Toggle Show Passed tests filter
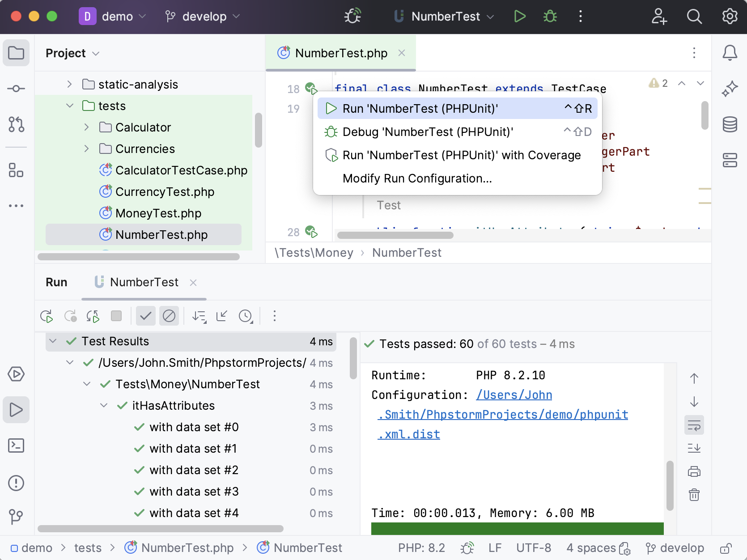 (x=145, y=316)
